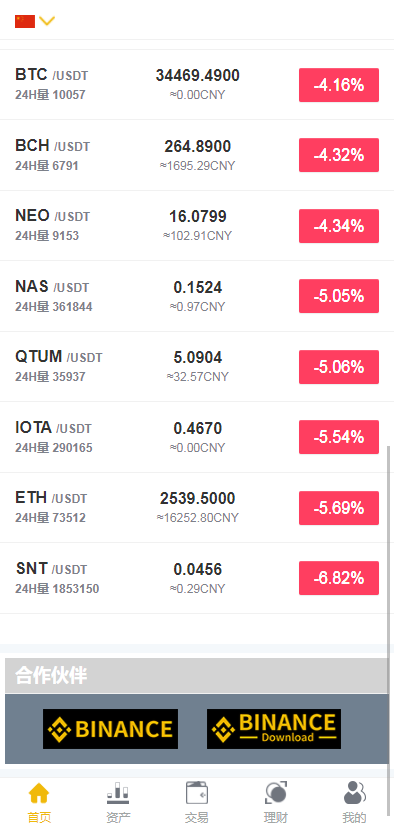Viewport: 394px width, 828px height.
Task: Select the QTUM/USDT pair row
Action: pyautogui.click(x=197, y=366)
